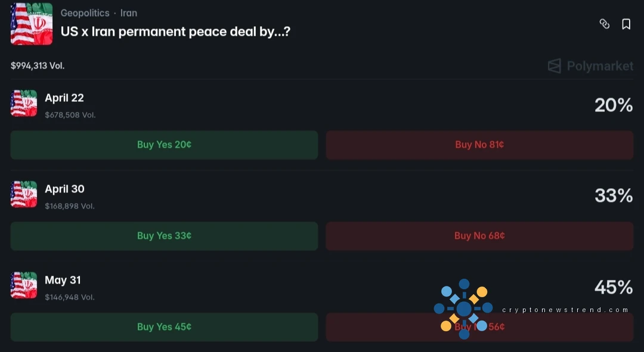
Task: Click the main US-Iran flag market thumbnail
Action: click(x=32, y=24)
